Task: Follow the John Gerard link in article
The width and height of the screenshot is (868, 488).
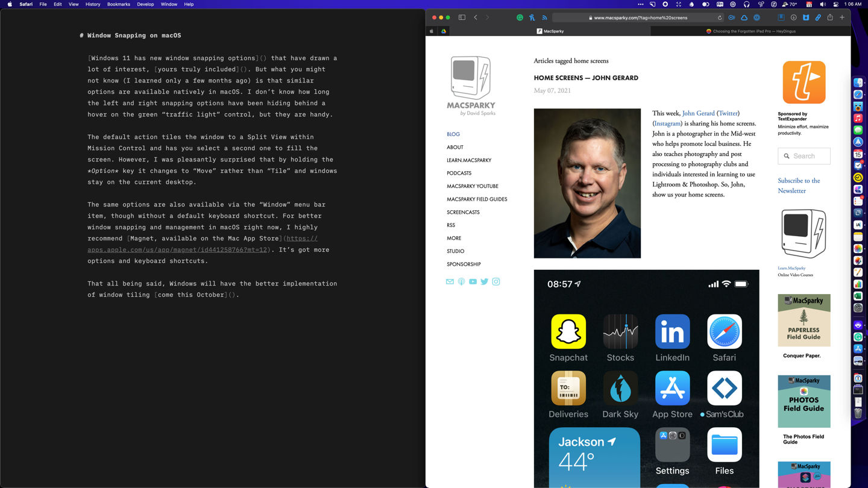Action: point(698,113)
